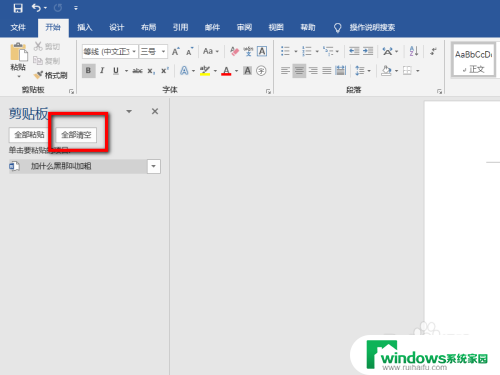Image resolution: width=500 pixels, height=375 pixels.
Task: Click the 全部粘贴 button
Action: click(29, 135)
